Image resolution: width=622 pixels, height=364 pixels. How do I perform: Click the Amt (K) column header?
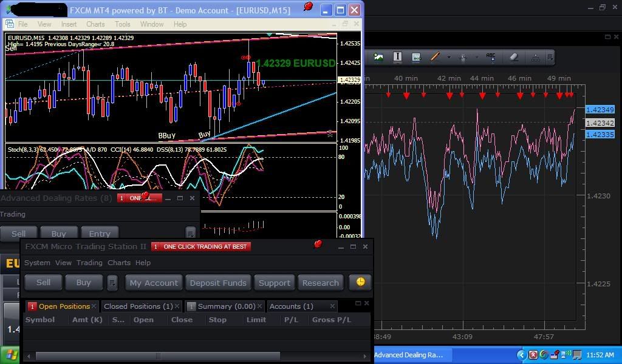(87, 320)
